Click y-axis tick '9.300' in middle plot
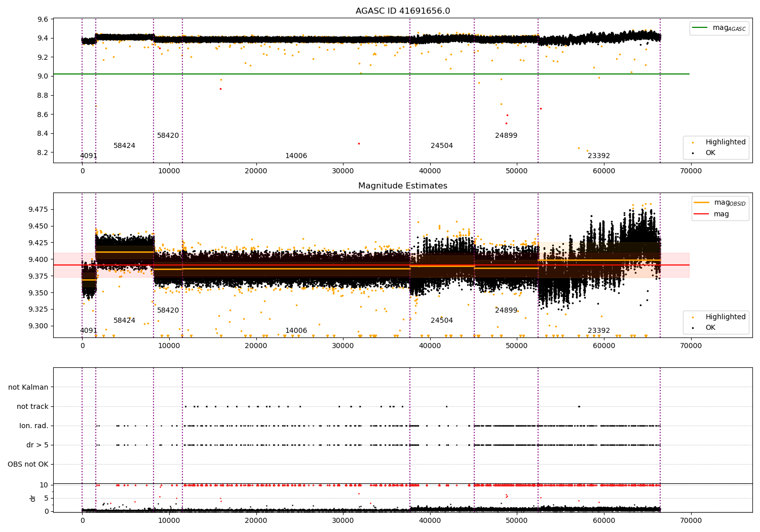Viewport: 760px width, 532px height. click(x=39, y=326)
